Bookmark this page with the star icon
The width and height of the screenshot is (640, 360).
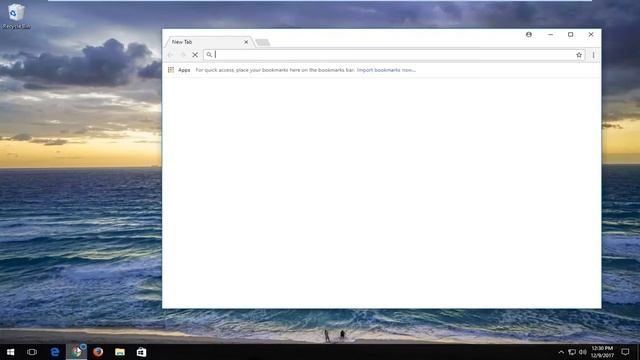(579, 55)
